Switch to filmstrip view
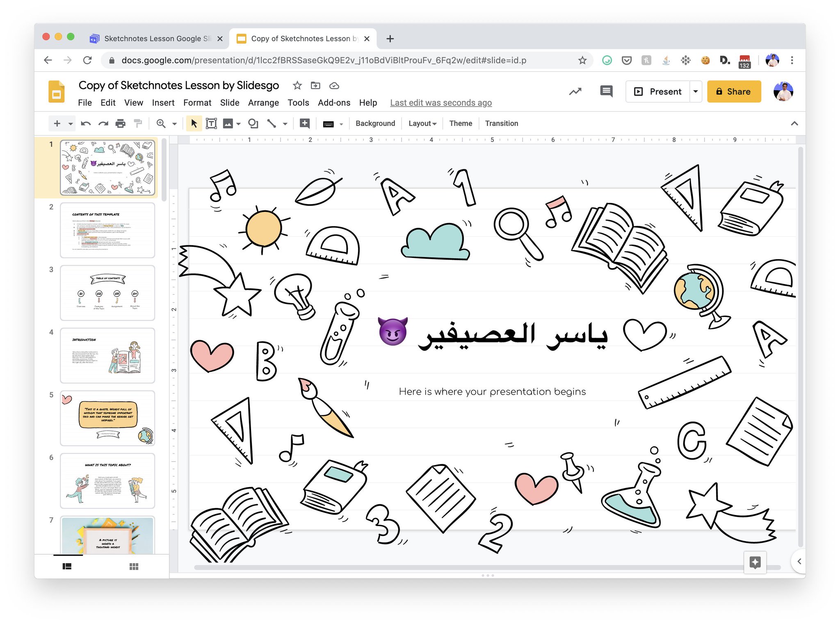 pyautogui.click(x=67, y=566)
